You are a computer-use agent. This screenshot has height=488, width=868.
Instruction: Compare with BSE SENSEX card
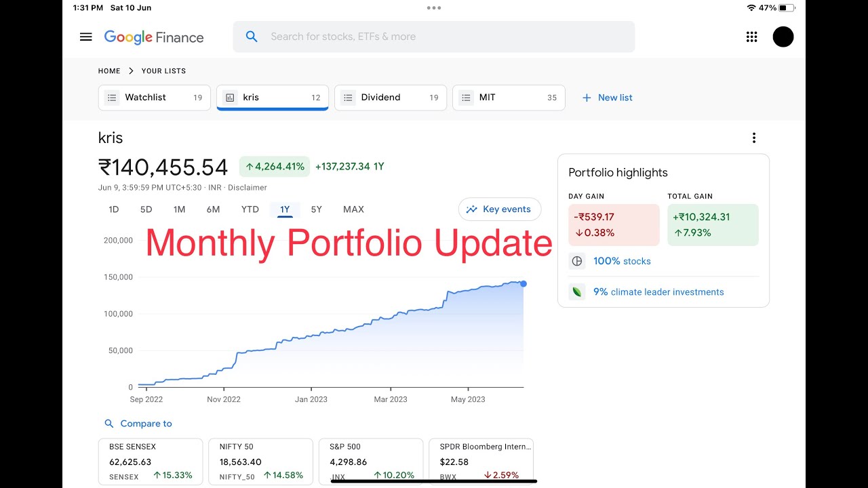(x=151, y=462)
